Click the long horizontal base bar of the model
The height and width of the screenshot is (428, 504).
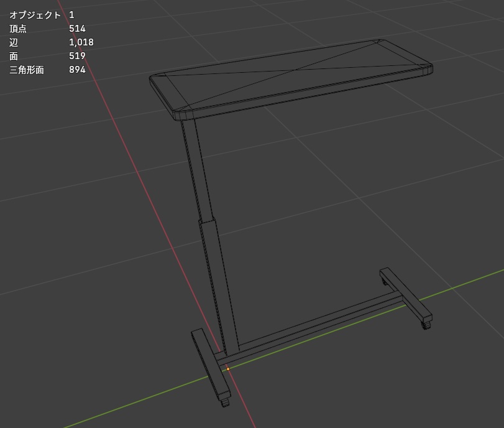pos(310,328)
